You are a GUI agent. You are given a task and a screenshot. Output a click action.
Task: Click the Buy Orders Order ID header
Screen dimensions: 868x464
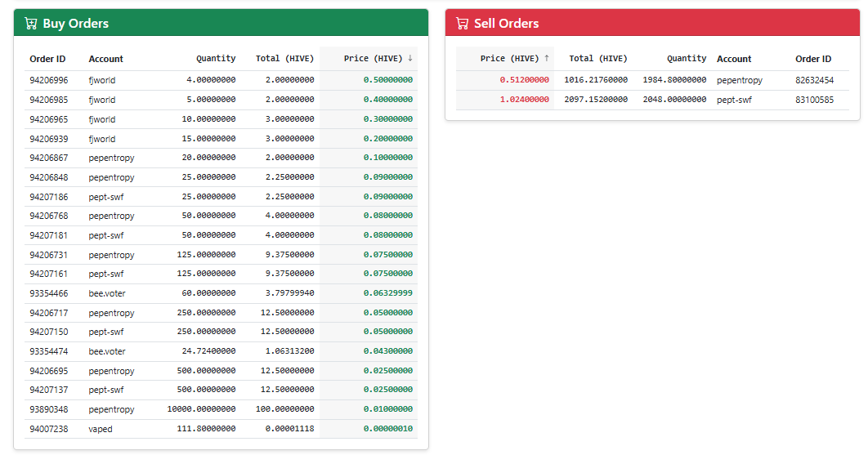click(47, 59)
